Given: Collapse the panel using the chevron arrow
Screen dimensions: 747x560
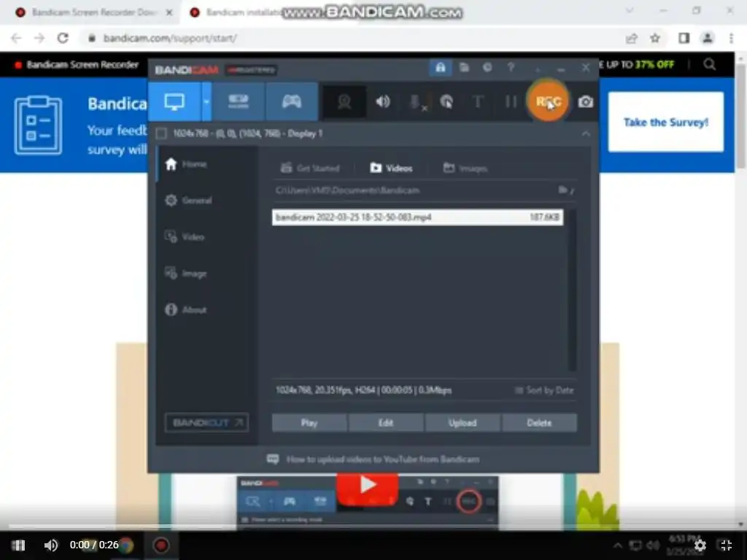Looking at the screenshot, I should 586,134.
